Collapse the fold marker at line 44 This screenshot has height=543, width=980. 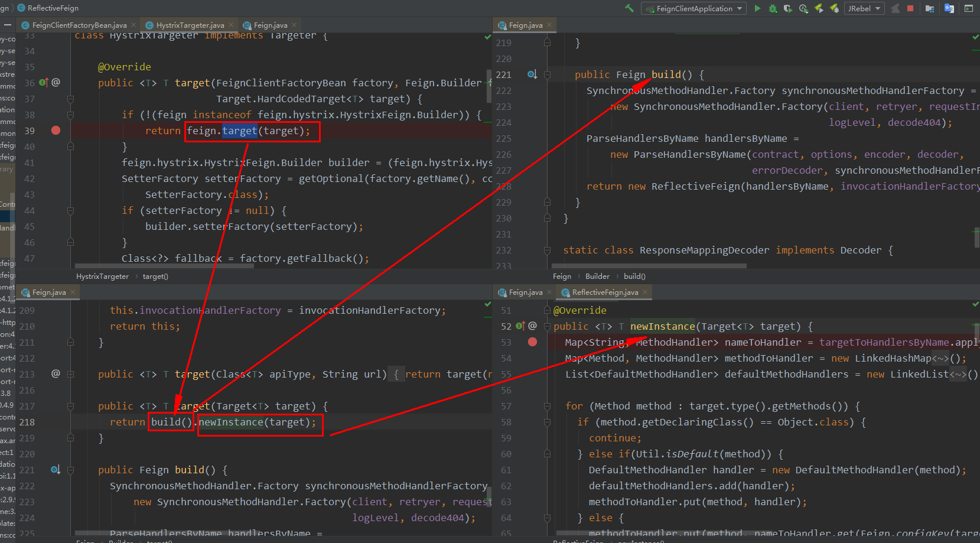coord(70,210)
